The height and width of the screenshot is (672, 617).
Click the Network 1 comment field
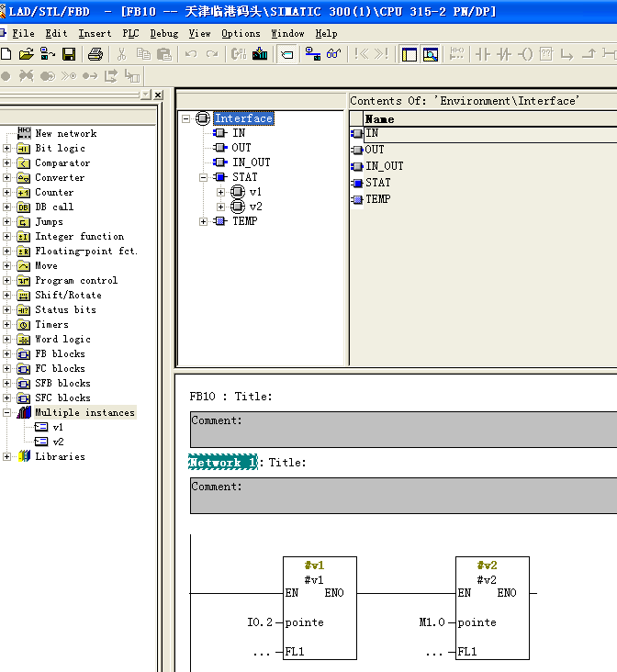click(403, 496)
